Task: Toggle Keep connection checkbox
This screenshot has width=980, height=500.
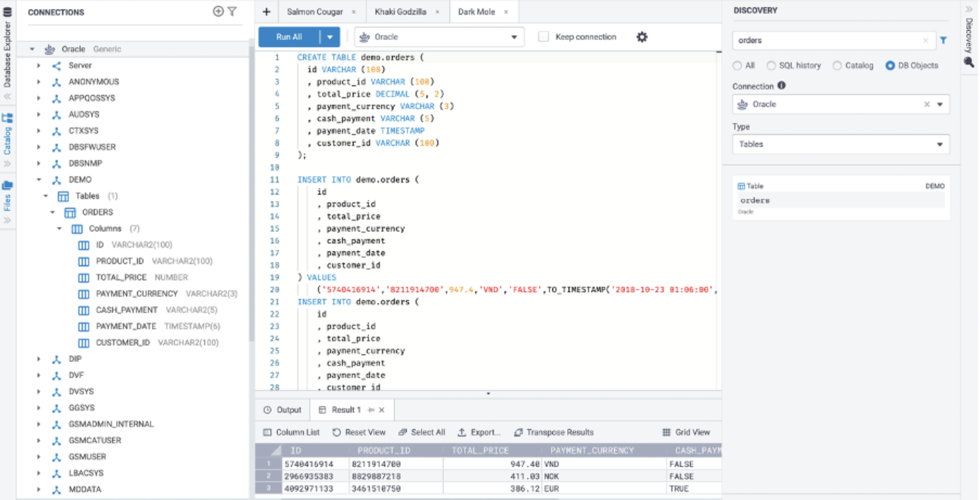Action: point(543,37)
